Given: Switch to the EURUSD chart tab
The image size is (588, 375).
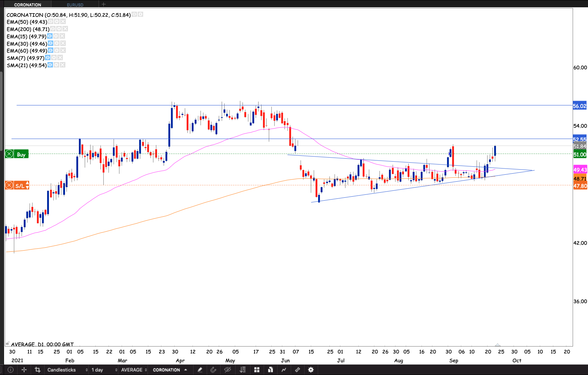Looking at the screenshot, I should pos(75,5).
